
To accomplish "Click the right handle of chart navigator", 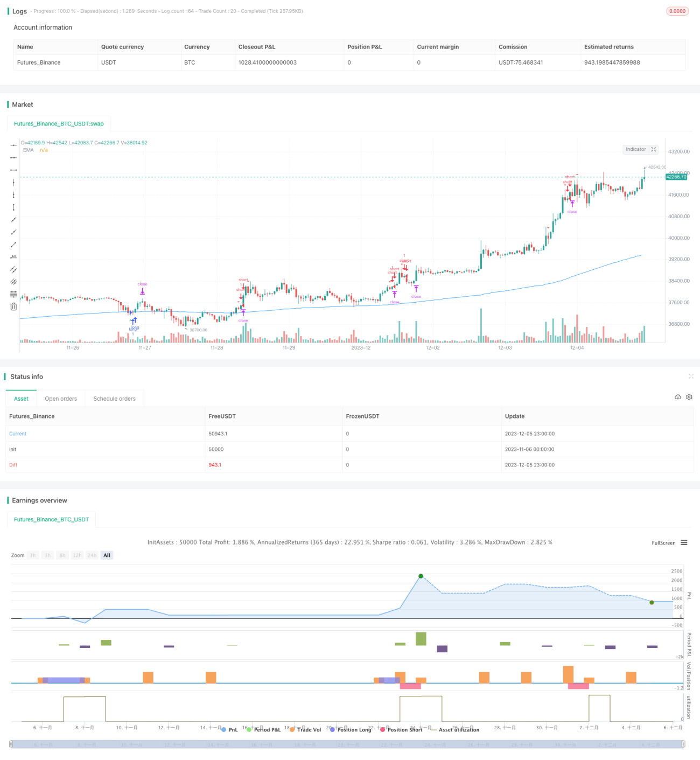I will (x=684, y=744).
